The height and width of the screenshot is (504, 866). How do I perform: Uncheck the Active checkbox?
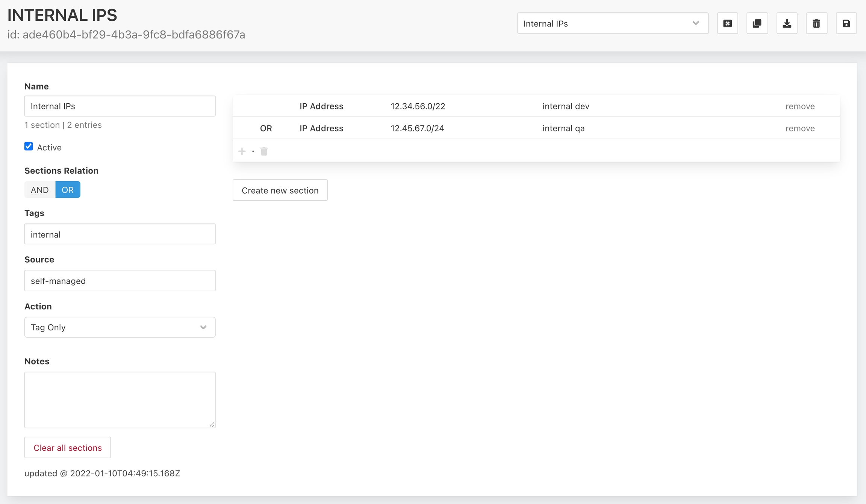pos(29,147)
